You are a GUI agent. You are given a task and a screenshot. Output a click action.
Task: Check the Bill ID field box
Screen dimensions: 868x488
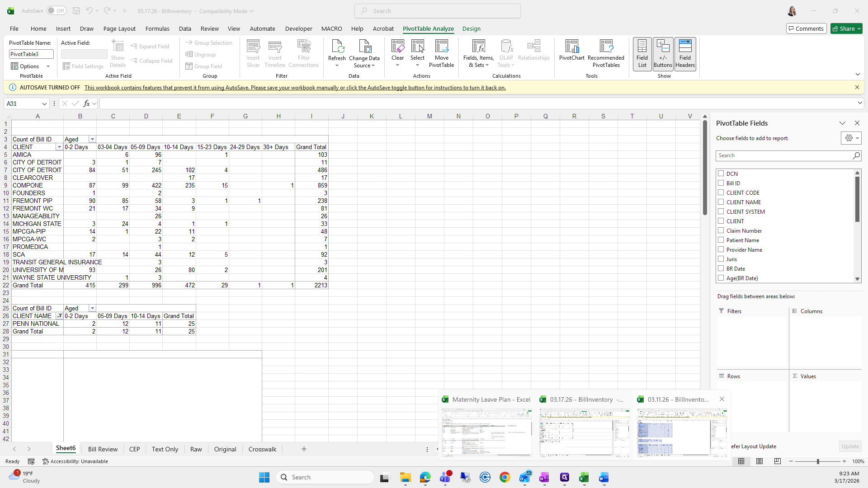click(x=721, y=183)
